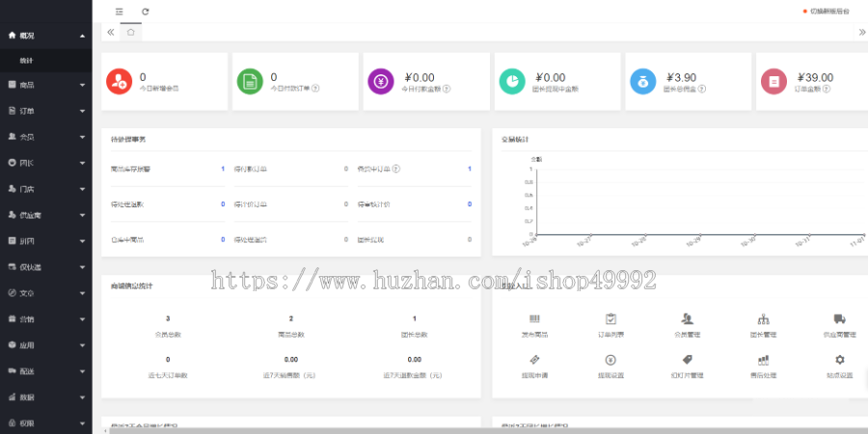Open the 团长管理 hierarchy shortcut icon
This screenshot has width=868, height=434.
tap(764, 319)
